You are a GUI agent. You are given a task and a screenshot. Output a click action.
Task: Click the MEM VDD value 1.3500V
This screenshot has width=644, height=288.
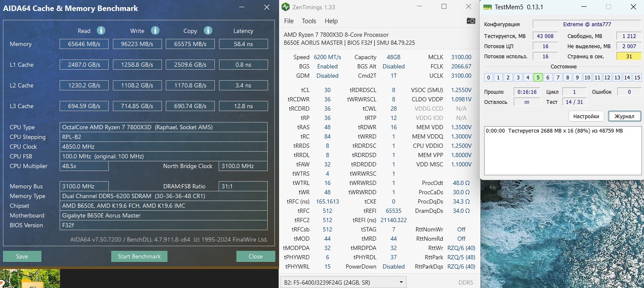click(461, 127)
